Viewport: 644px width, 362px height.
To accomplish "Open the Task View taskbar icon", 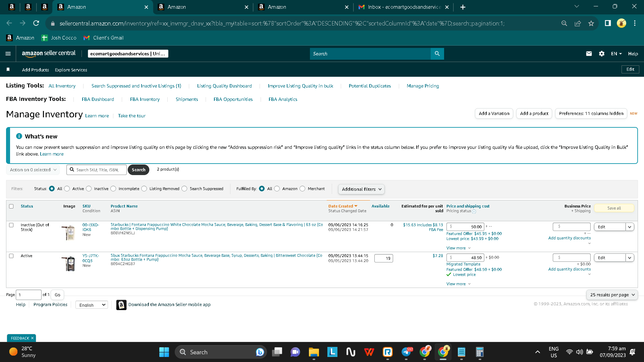I will tap(277, 352).
